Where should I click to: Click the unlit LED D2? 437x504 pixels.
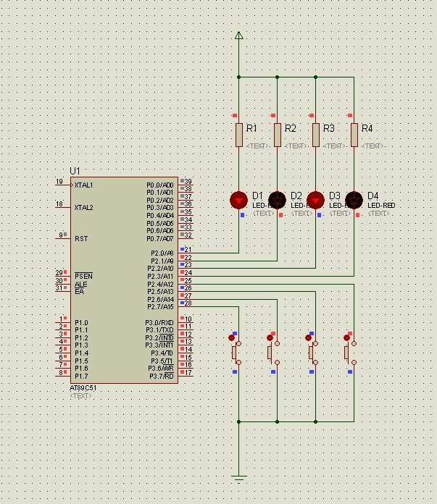pyautogui.click(x=277, y=199)
